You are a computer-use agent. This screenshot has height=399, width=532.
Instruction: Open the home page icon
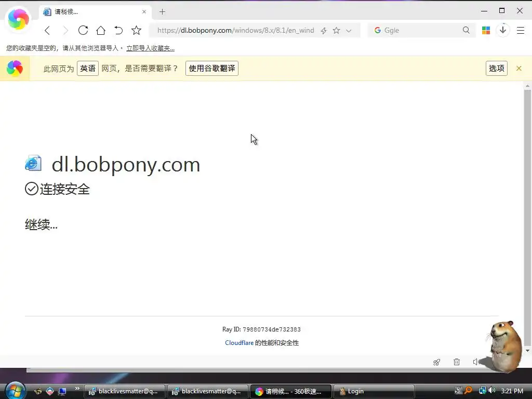click(x=101, y=31)
